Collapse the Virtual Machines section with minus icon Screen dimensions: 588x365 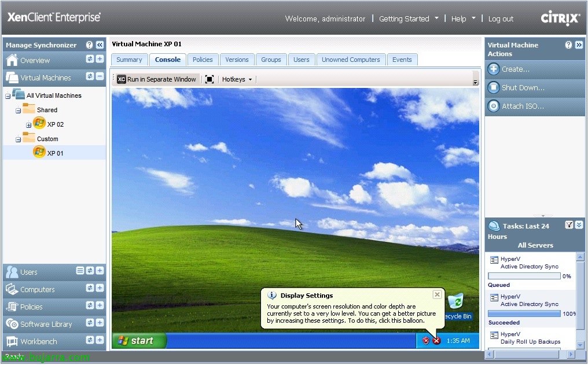(100, 76)
